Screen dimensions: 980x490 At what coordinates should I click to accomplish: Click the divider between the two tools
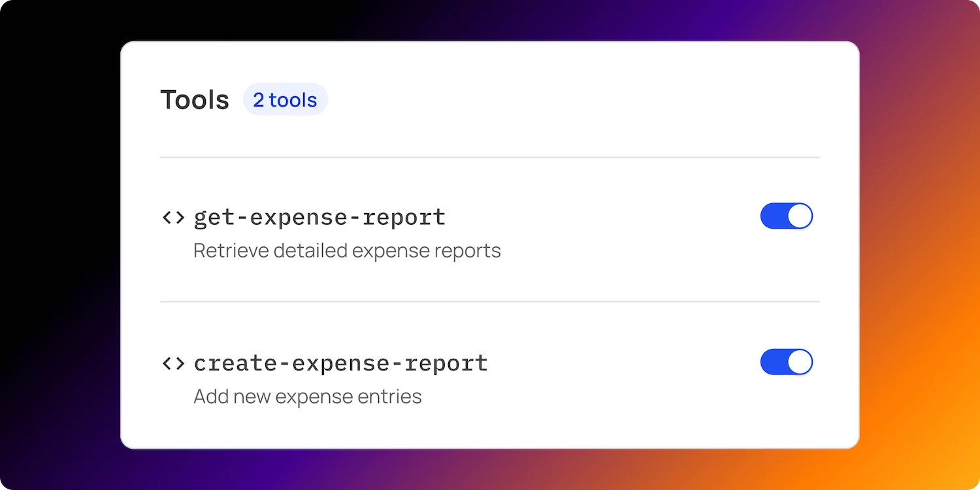point(489,302)
